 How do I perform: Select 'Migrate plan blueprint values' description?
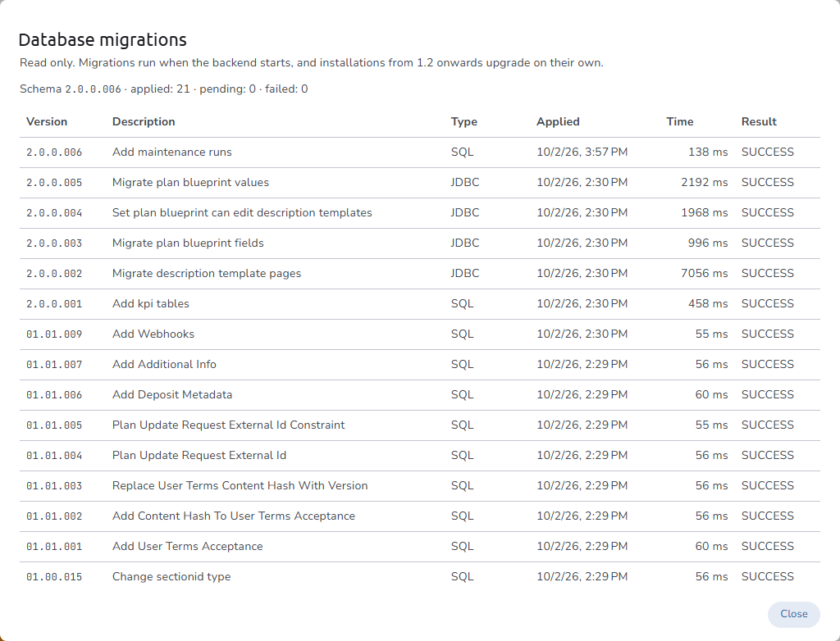(x=190, y=183)
